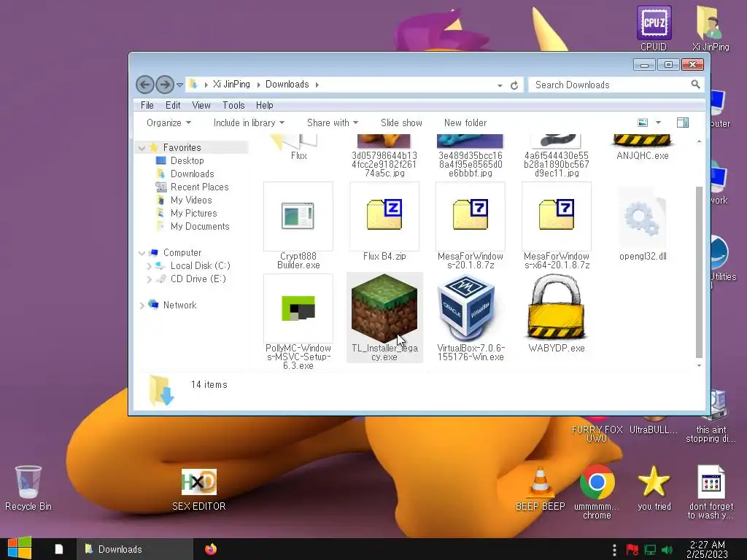This screenshot has width=747, height=560.
Task: Click the Windows Start button
Action: coord(20,548)
